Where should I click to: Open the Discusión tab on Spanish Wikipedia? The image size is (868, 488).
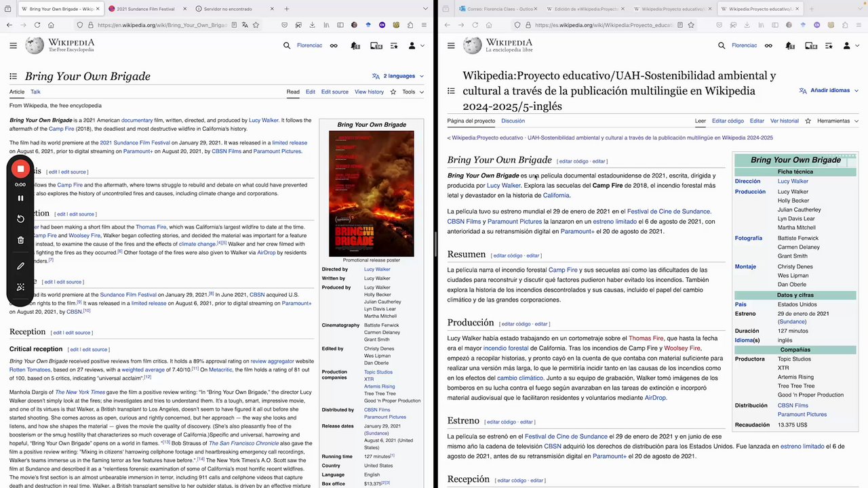click(513, 121)
